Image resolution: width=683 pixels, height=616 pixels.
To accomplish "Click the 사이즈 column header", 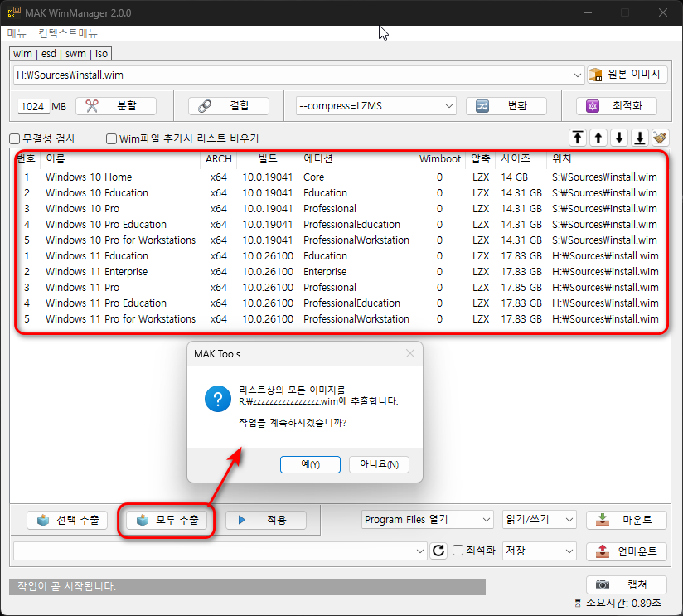I will 521,158.
